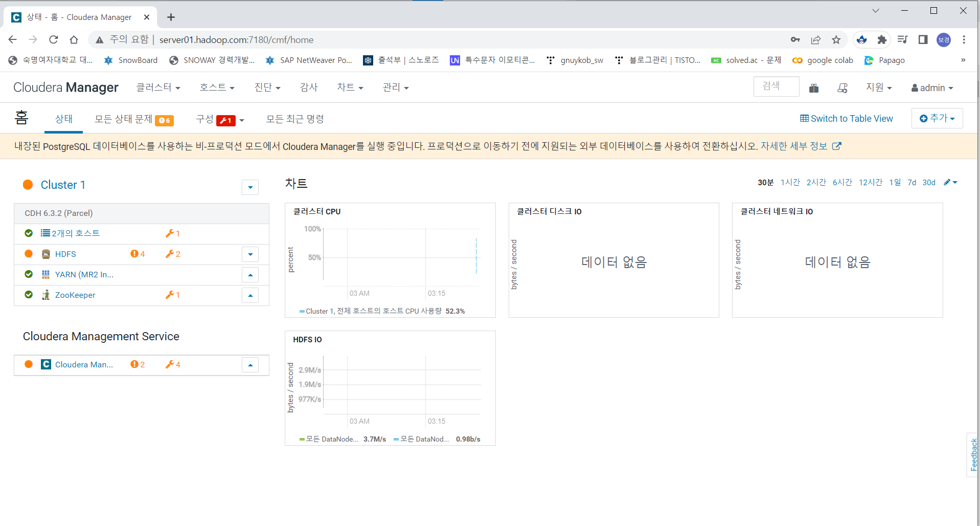Click the browser address bar URL
Screen dimensions: 980x526
pyautogui.click(x=236, y=39)
